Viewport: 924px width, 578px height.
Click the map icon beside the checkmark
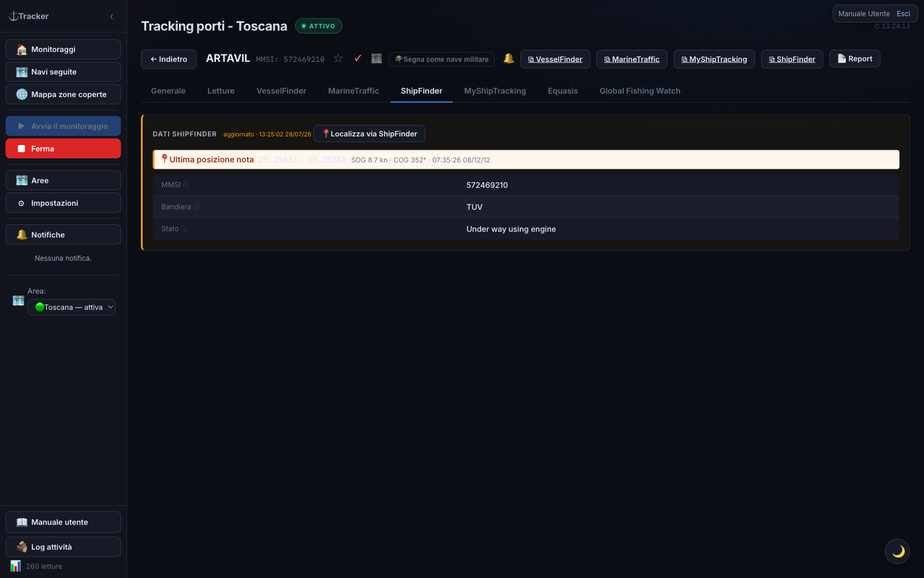click(x=377, y=58)
